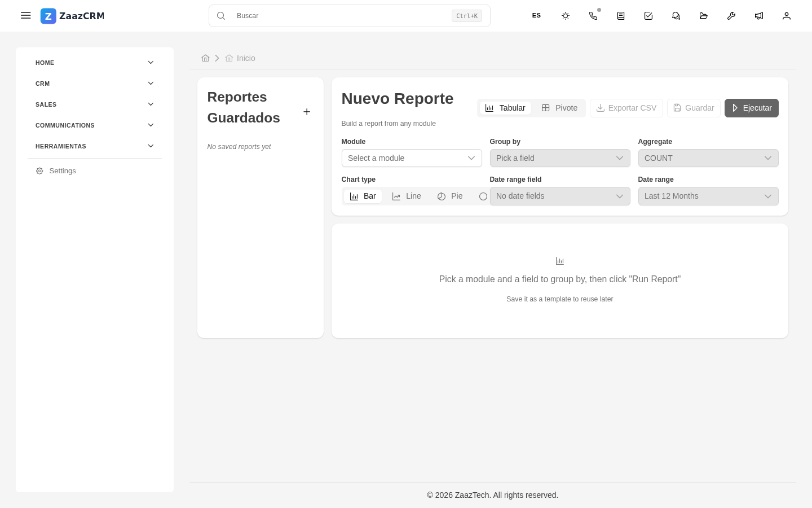Click the search magnifier icon

pyautogui.click(x=221, y=16)
